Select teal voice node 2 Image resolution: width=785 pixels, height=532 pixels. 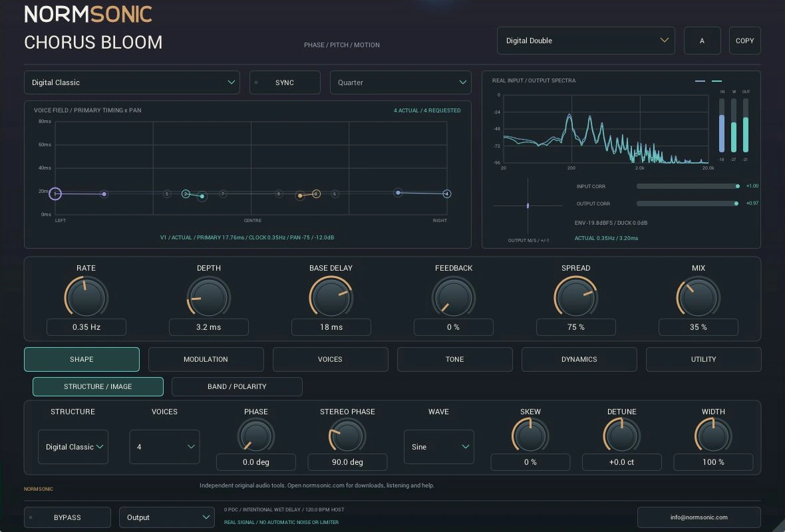[186, 194]
